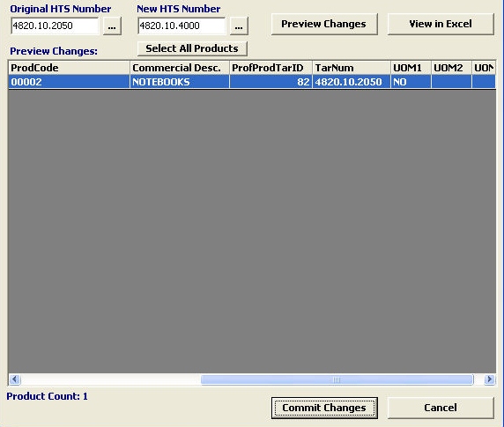Viewport: 504px width, 427px height.
Task: Click the New HTS Number input field
Action: click(182, 26)
